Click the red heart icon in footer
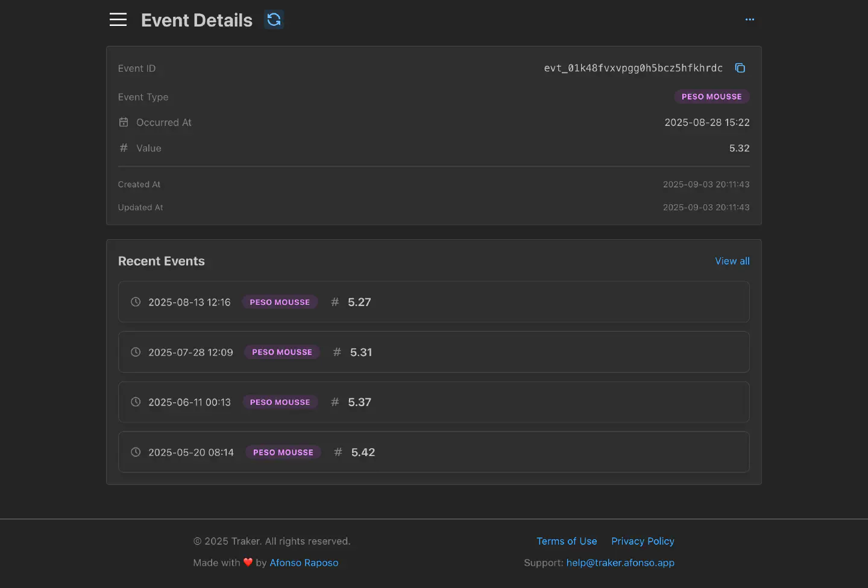This screenshot has height=588, width=868. pos(248,562)
